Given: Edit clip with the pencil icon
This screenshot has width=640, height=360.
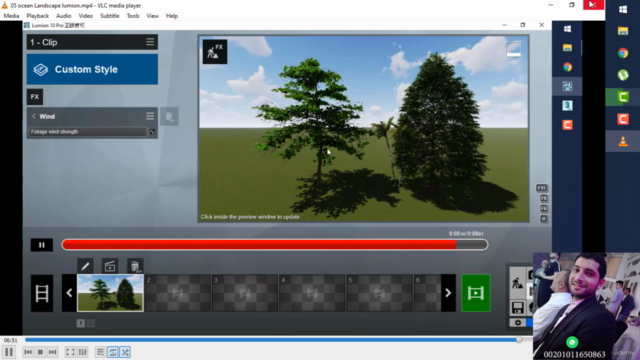Looking at the screenshot, I should point(85,267).
